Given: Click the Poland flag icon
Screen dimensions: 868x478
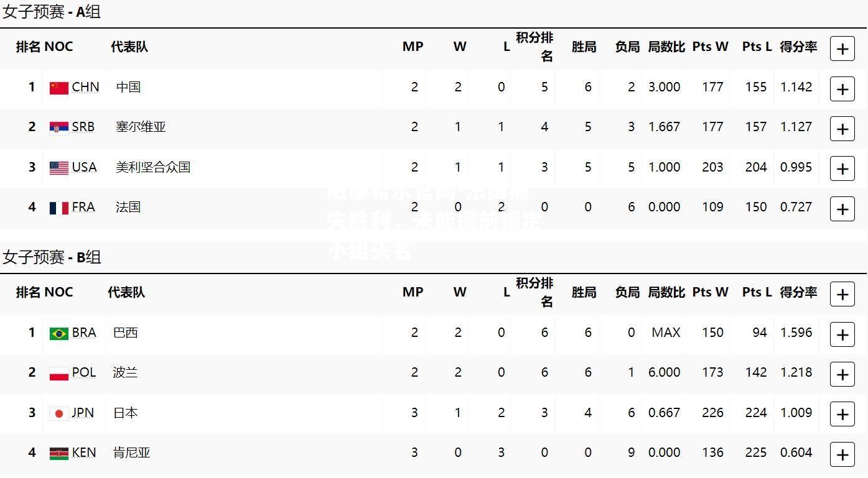Looking at the screenshot, I should coord(59,374).
